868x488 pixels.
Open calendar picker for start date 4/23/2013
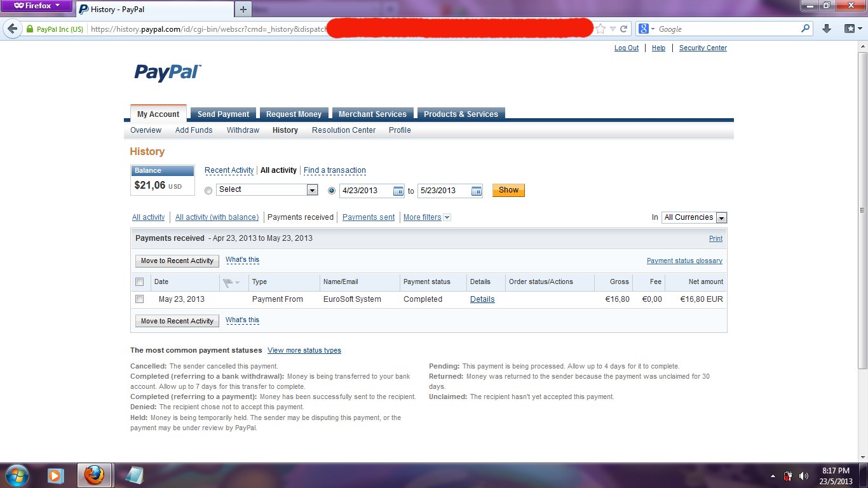(x=398, y=191)
